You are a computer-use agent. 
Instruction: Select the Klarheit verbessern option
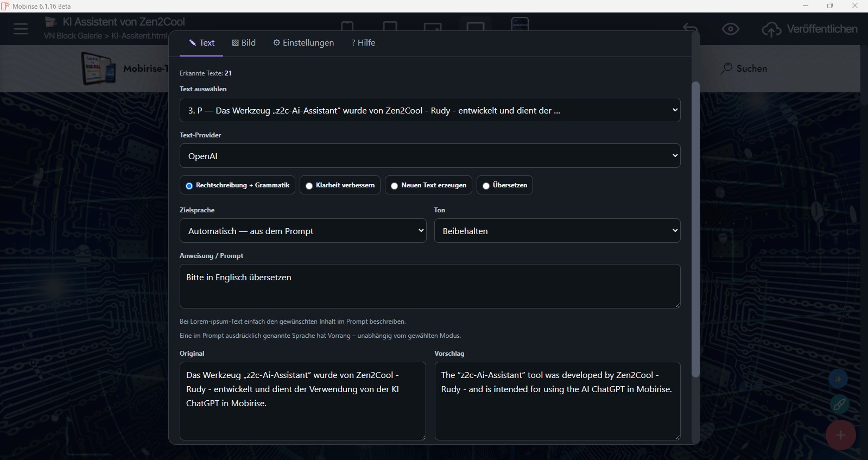tap(340, 185)
